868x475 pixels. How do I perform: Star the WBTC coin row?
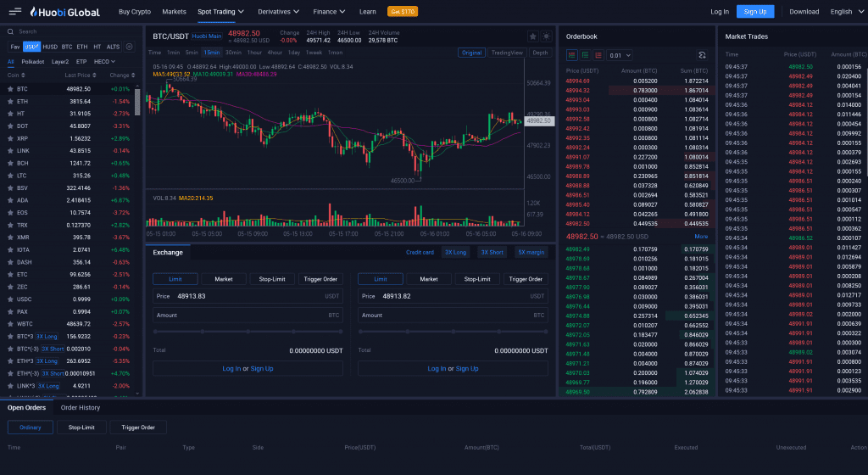pyautogui.click(x=10, y=324)
